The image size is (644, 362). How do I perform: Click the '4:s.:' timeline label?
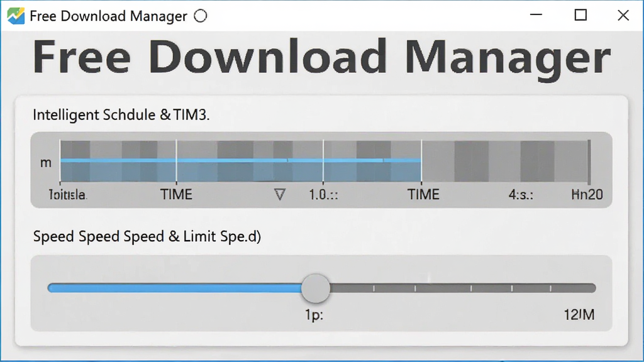click(521, 195)
